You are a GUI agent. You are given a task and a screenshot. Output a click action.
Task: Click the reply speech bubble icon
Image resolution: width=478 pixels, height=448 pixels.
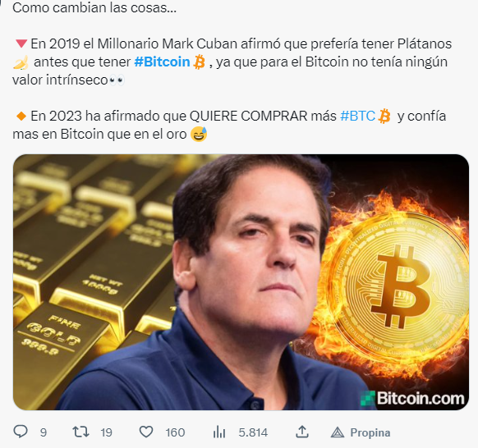pyautogui.click(x=21, y=432)
